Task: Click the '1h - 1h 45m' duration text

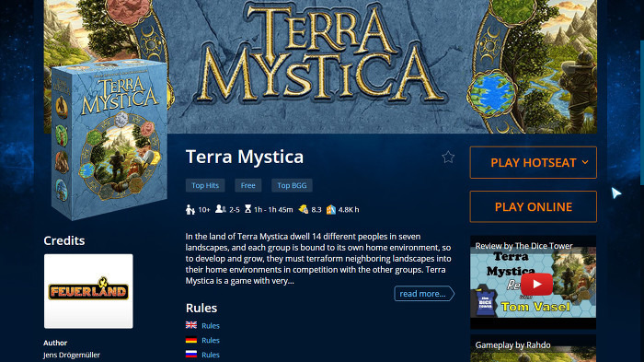Action: (273, 210)
